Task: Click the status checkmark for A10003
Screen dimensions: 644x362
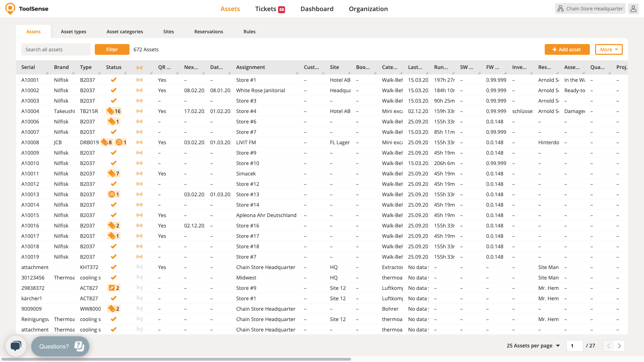Action: point(114,101)
